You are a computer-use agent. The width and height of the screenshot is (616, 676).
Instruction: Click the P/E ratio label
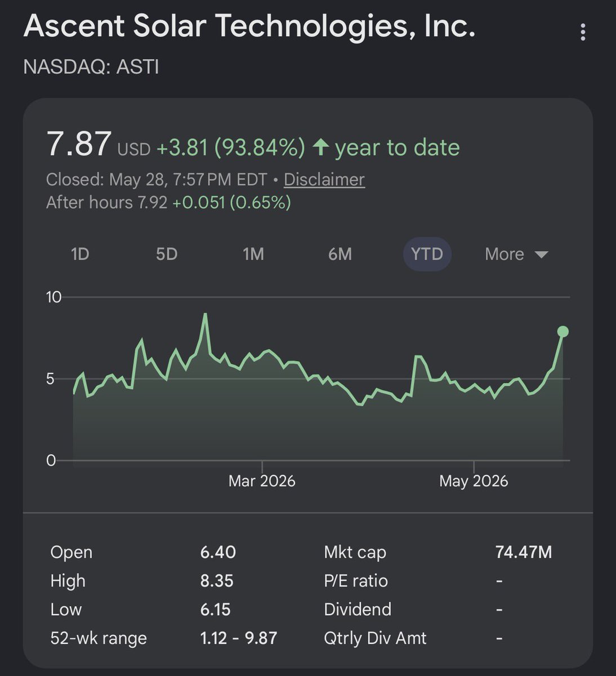pyautogui.click(x=356, y=581)
